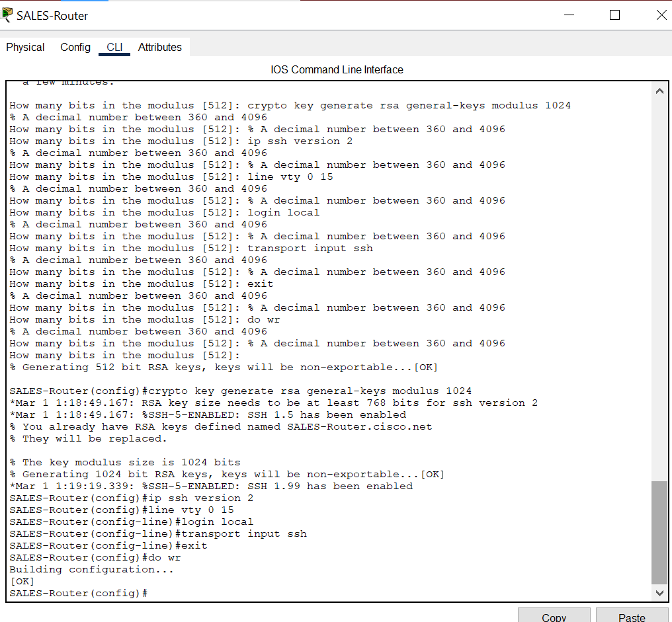Click 'Generating 512 bit RSA keys' line
Image resolution: width=672 pixels, height=622 pixels.
pyautogui.click(x=224, y=368)
